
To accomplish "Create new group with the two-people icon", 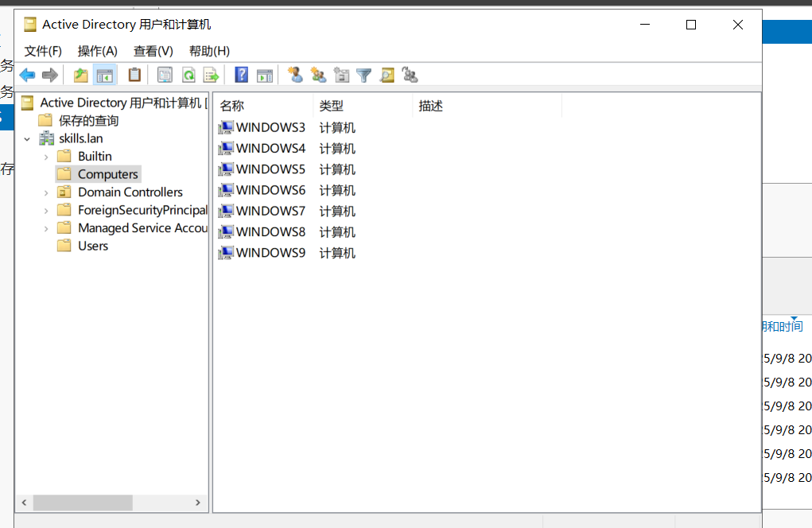I will (318, 75).
